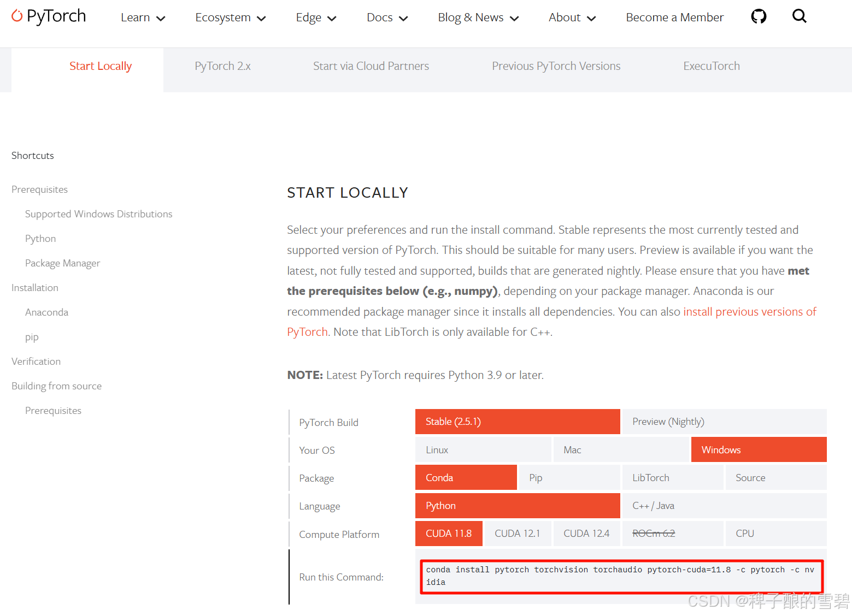Open the Package Manager shortcut
This screenshot has height=616, width=852.
(x=62, y=263)
